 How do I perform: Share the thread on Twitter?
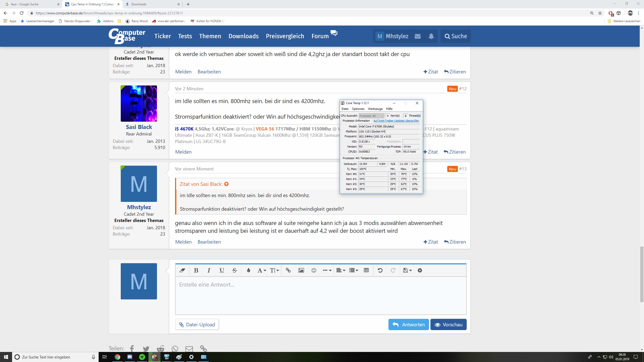146,349
